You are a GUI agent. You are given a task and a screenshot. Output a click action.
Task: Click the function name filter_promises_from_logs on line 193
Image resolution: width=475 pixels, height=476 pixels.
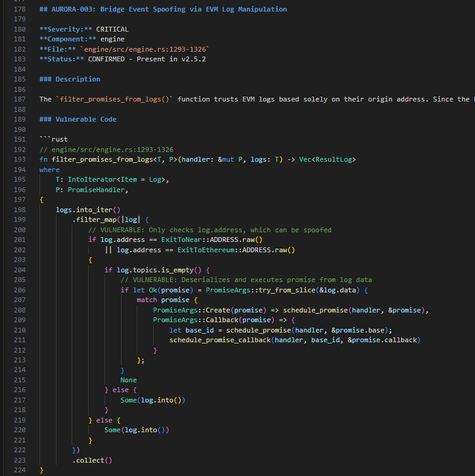102,159
